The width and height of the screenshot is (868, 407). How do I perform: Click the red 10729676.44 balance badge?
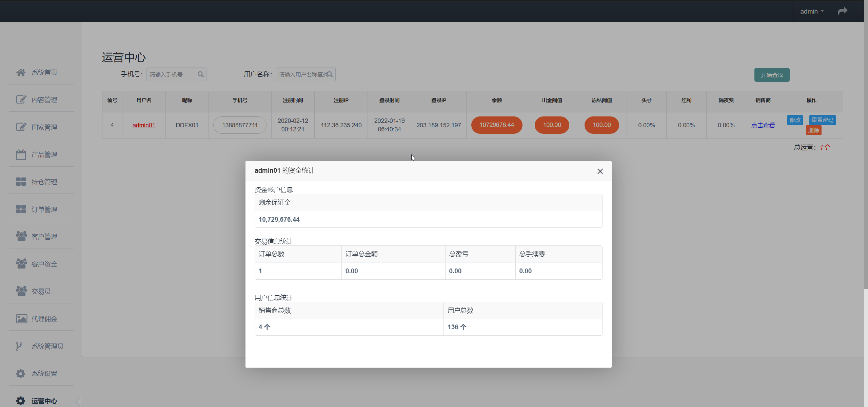[x=496, y=125]
